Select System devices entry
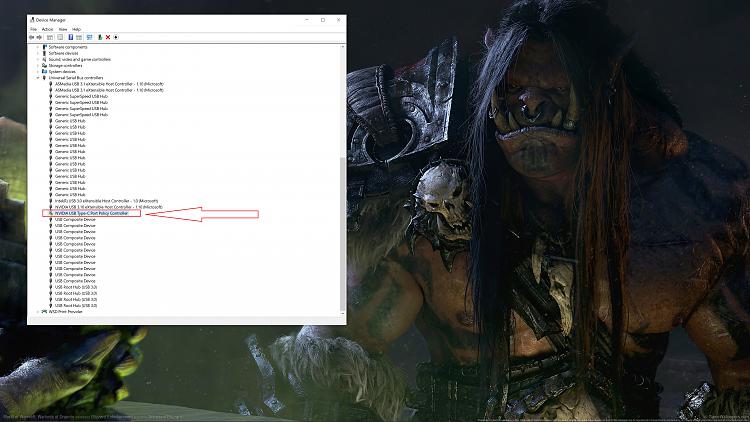 [62, 72]
